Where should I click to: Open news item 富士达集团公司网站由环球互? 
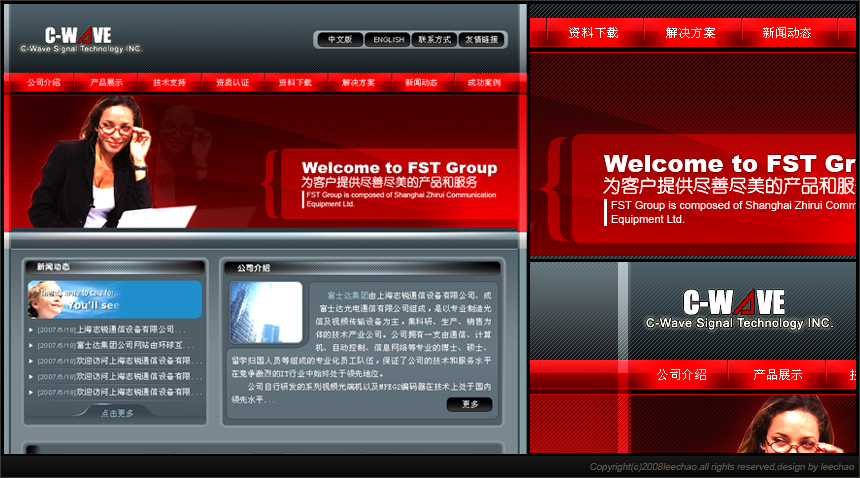coord(135,345)
